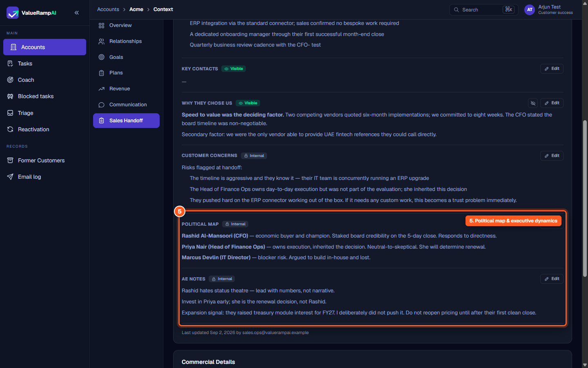Click the name 'Marcus Devlin (IT Director)'
The height and width of the screenshot is (368, 588).
pyautogui.click(x=216, y=258)
